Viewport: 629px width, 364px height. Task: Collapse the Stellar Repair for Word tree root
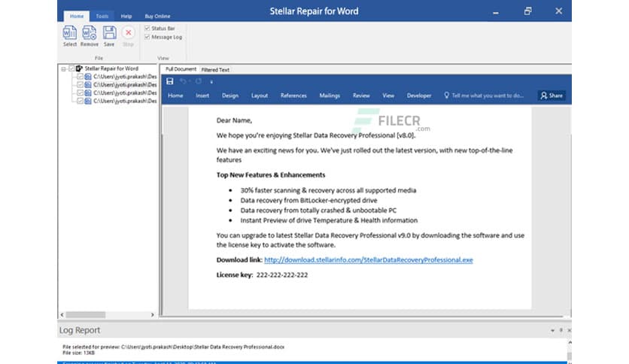point(63,69)
